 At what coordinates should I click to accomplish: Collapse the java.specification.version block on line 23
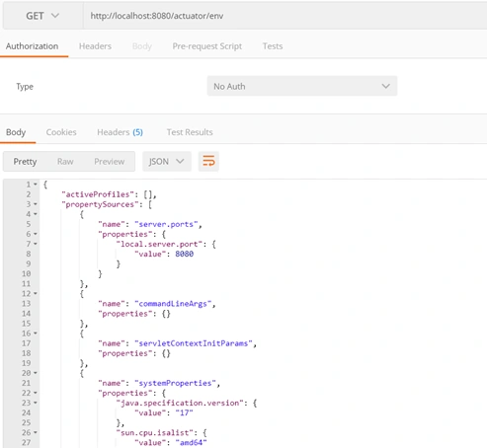point(36,403)
